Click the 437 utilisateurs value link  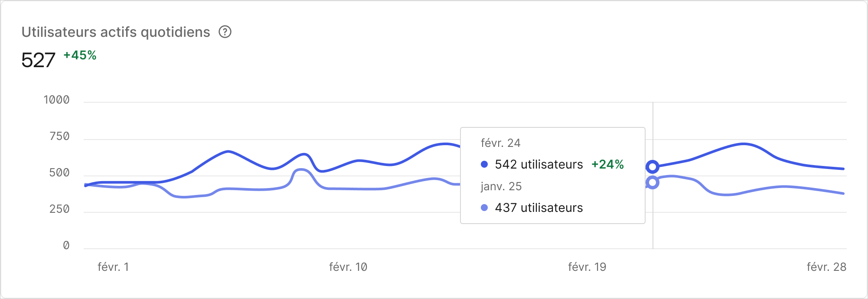point(538,208)
